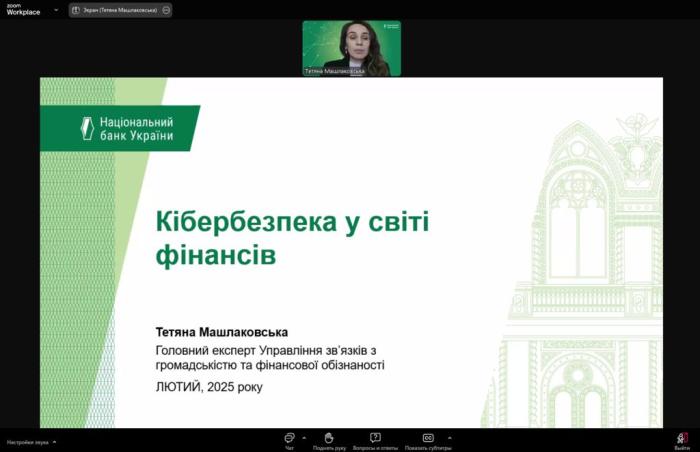Click the exit meeting icon
Viewport: 700px width, 452px height.
point(682,439)
